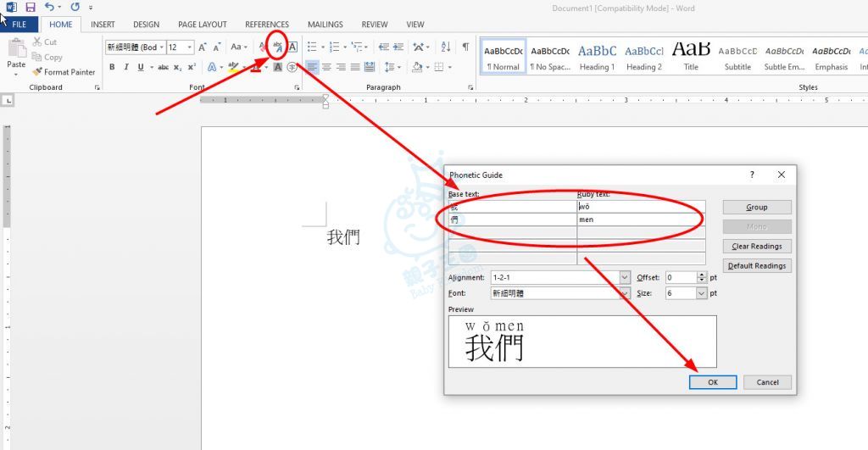The height and width of the screenshot is (450, 868).
Task: Switch to the INSERT tab
Action: coord(103,25)
